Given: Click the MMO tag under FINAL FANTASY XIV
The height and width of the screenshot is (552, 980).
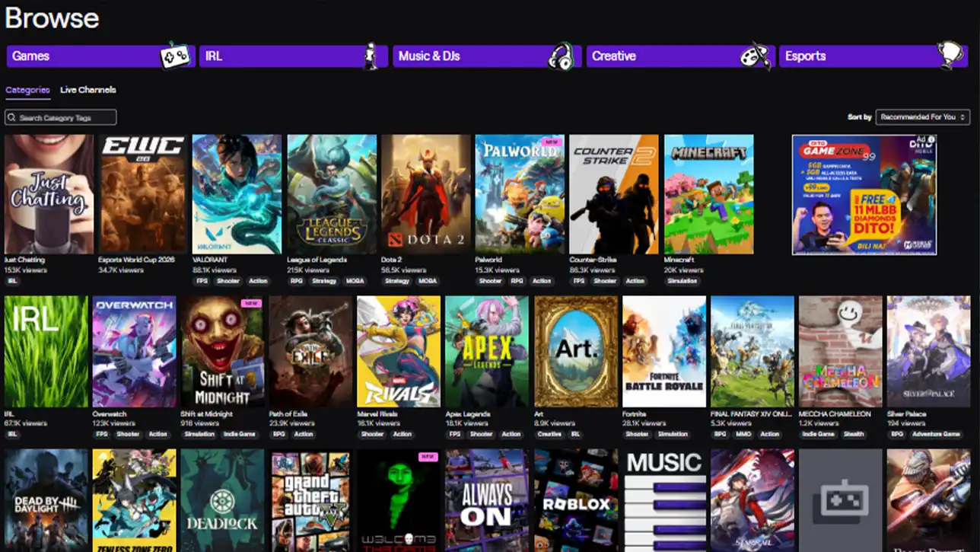Looking at the screenshot, I should pos(745,434).
